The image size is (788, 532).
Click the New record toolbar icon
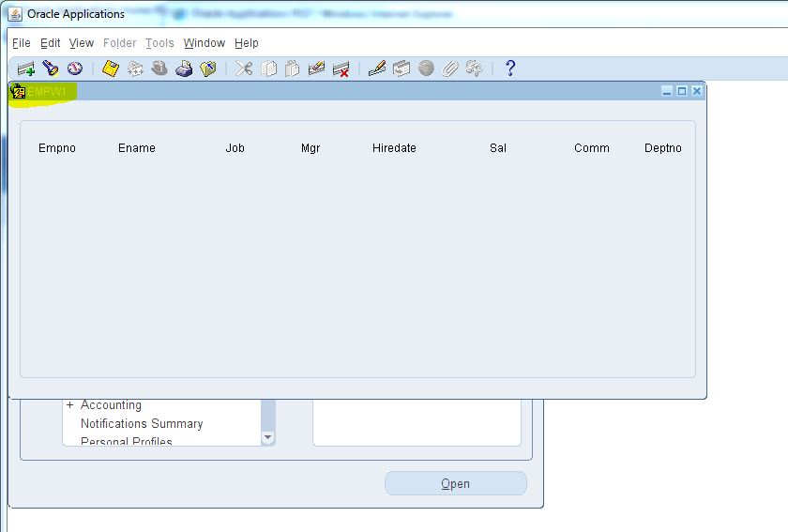(x=25, y=68)
